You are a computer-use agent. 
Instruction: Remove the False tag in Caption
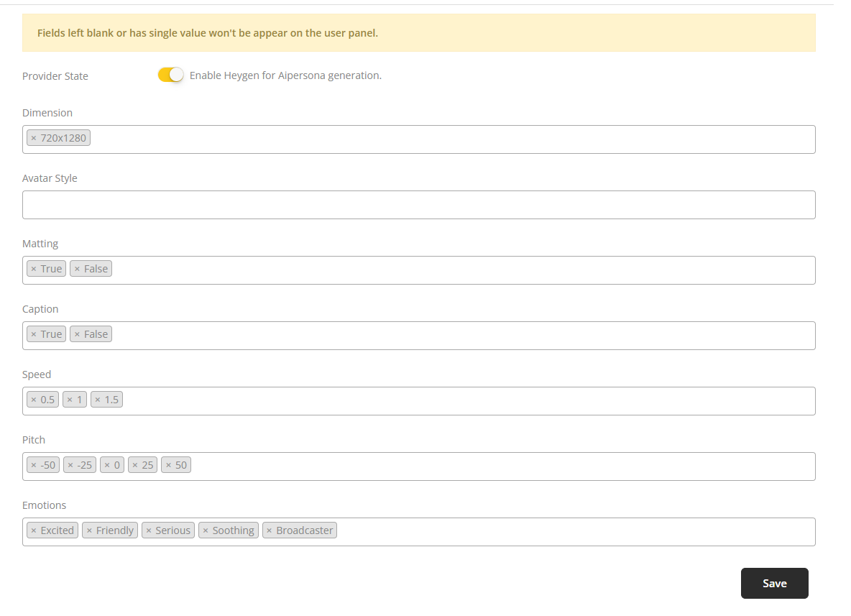77,334
